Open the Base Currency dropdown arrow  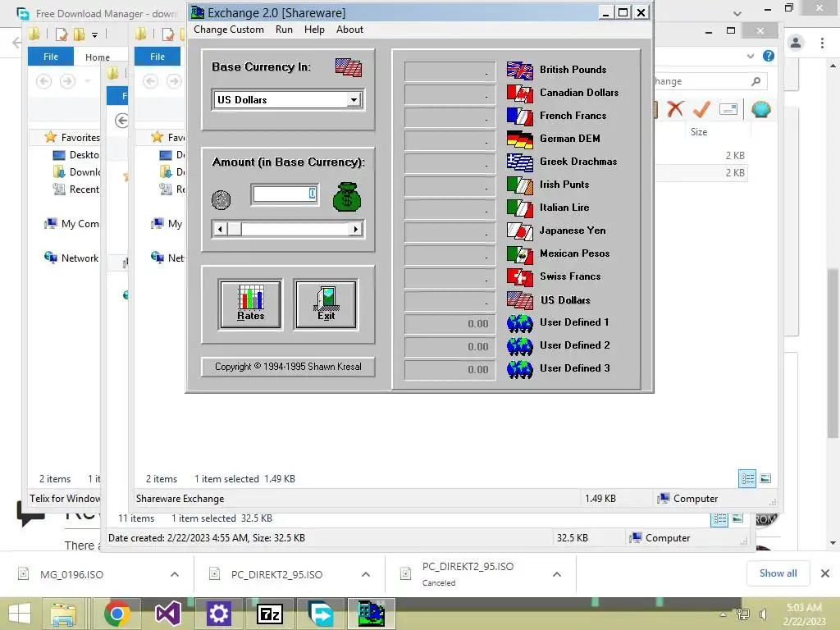[x=354, y=99]
